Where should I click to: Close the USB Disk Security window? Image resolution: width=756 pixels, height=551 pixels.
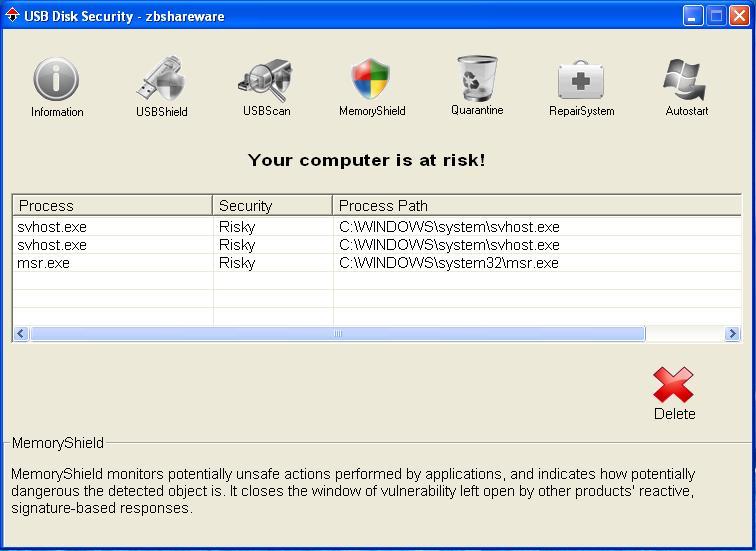740,16
